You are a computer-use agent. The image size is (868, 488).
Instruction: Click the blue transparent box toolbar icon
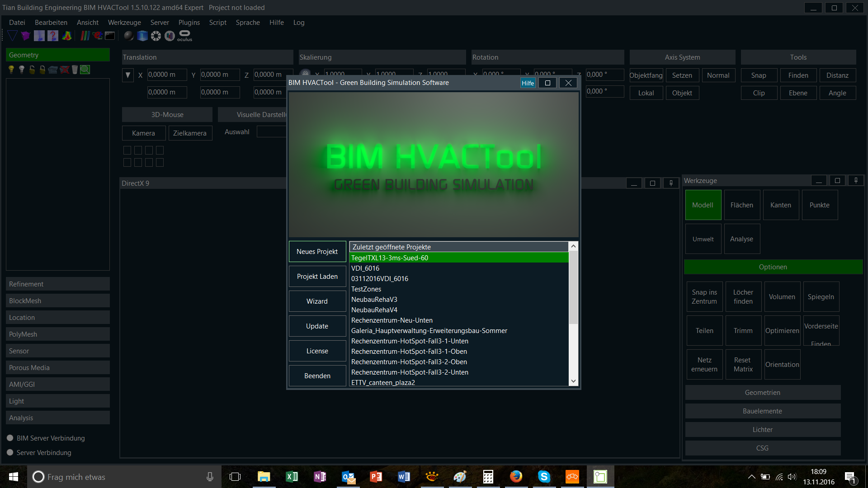coord(142,36)
